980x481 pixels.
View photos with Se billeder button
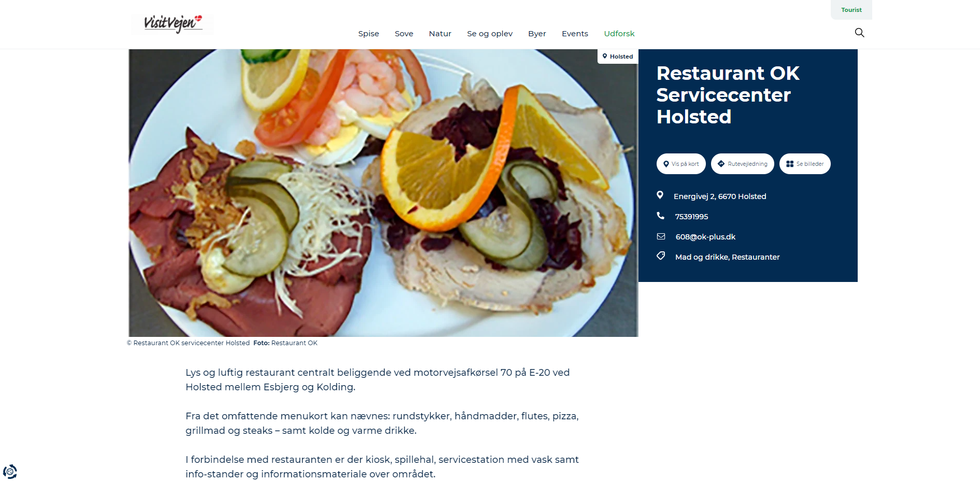click(x=805, y=164)
